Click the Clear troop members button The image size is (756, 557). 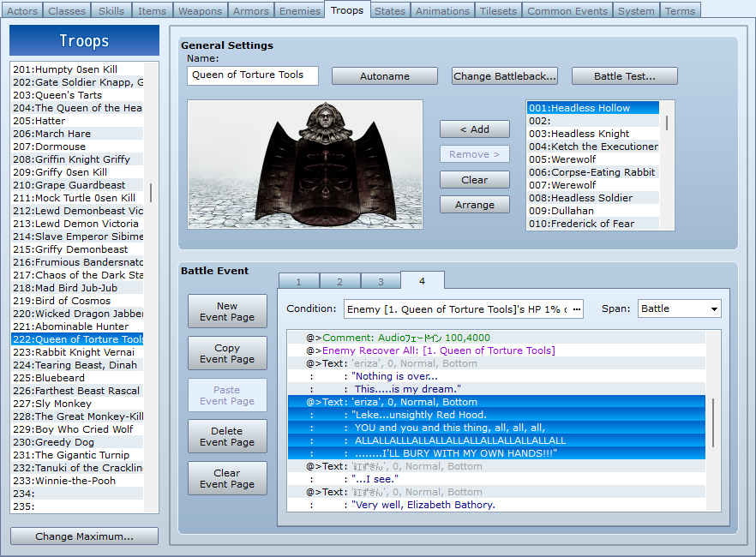[x=475, y=180]
